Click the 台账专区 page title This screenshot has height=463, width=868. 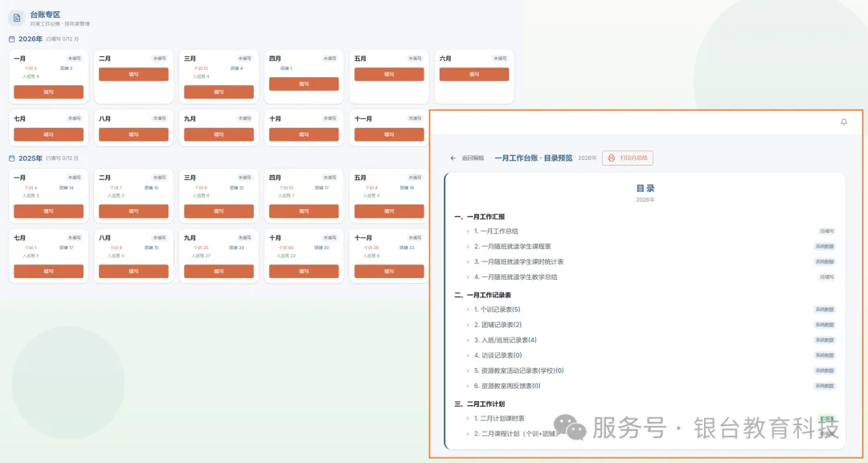click(x=45, y=14)
